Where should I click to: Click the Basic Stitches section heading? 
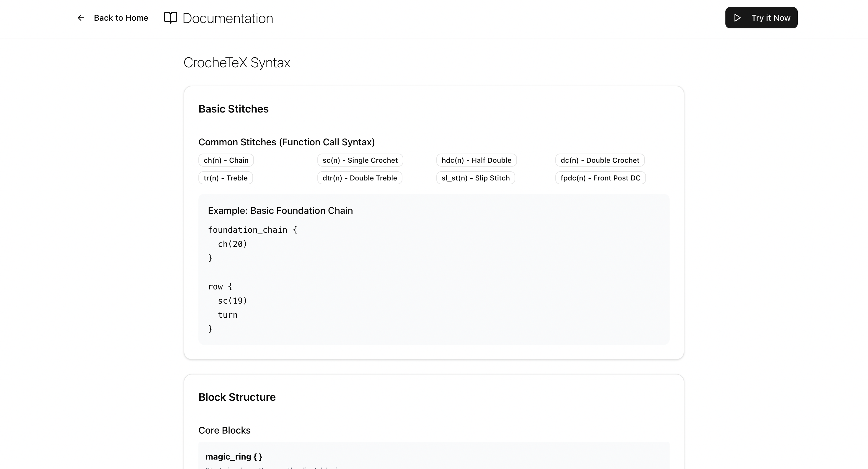(233, 109)
